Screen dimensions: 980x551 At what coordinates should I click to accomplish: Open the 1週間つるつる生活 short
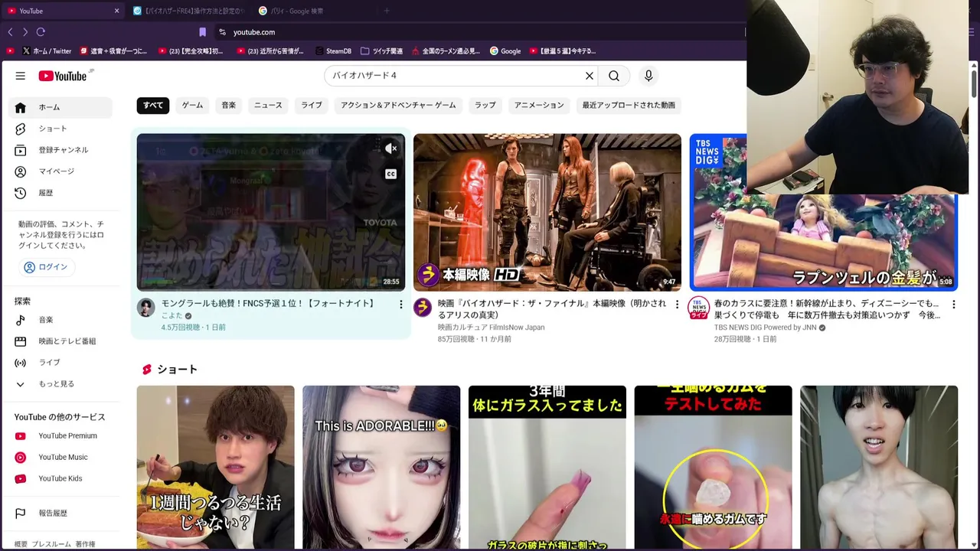216,467
